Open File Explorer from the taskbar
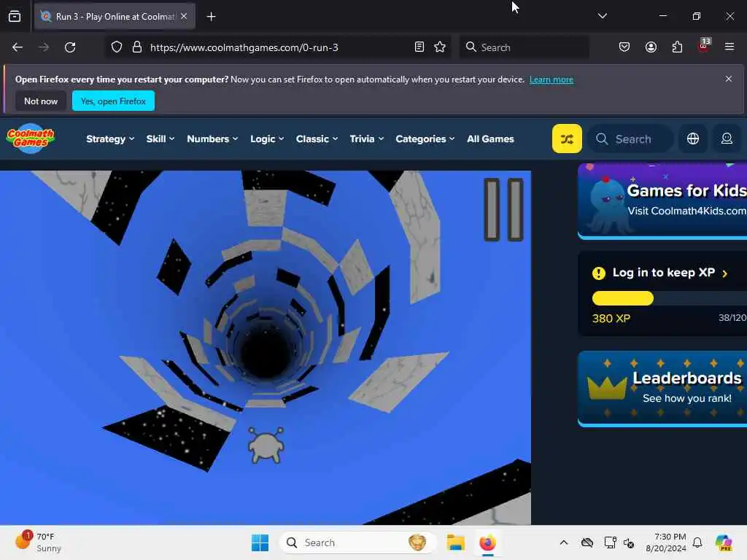This screenshot has width=747, height=560. click(x=455, y=542)
